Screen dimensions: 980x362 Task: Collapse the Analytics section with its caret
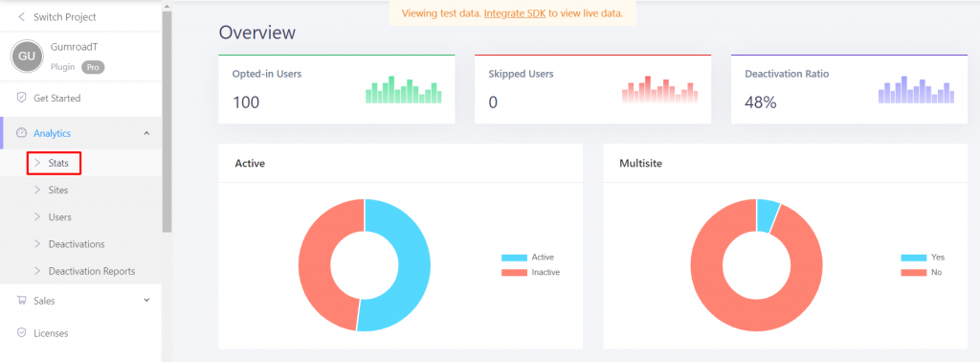(146, 132)
